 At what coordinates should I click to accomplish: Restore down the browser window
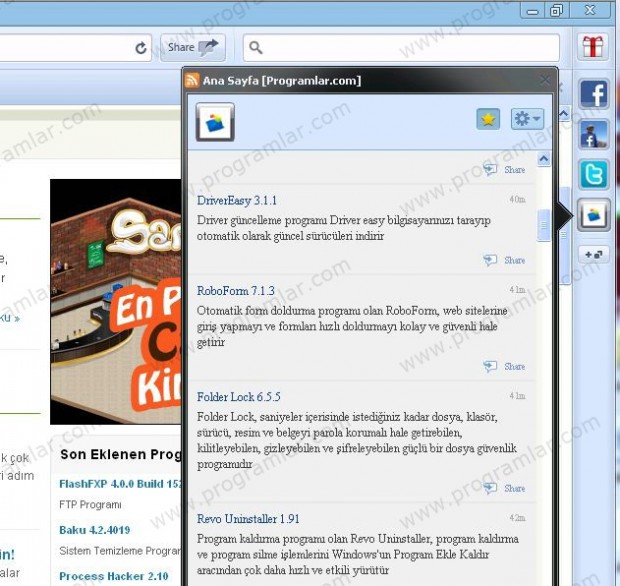coord(556,11)
